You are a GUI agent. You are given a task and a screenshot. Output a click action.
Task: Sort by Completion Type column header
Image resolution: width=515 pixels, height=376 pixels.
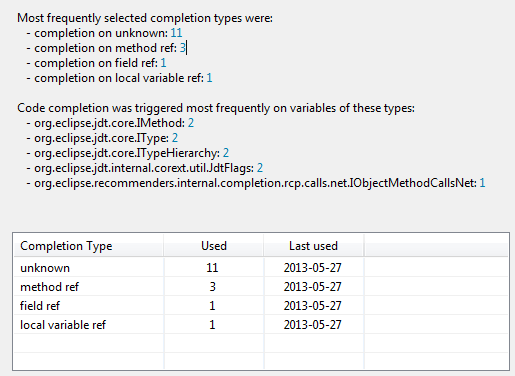(89, 246)
